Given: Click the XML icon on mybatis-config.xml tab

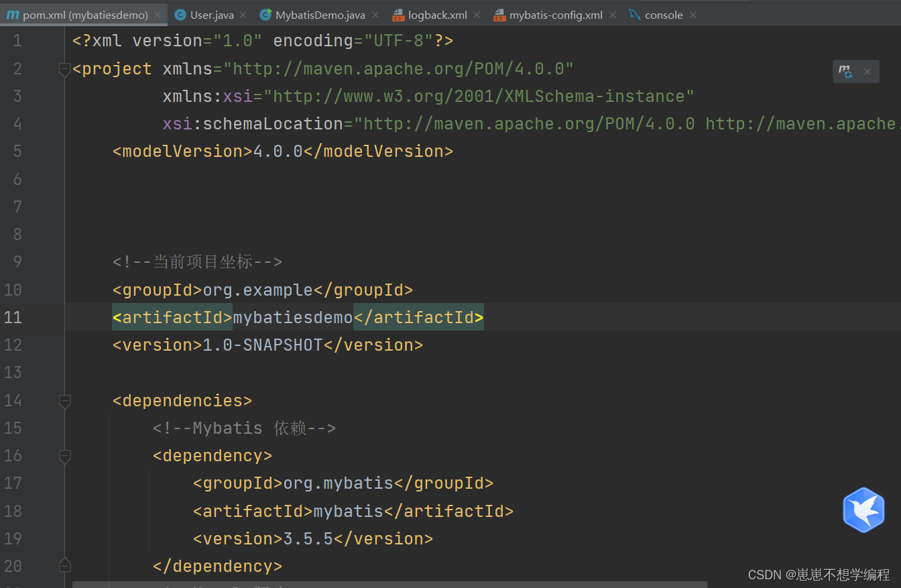Looking at the screenshot, I should tap(499, 15).
